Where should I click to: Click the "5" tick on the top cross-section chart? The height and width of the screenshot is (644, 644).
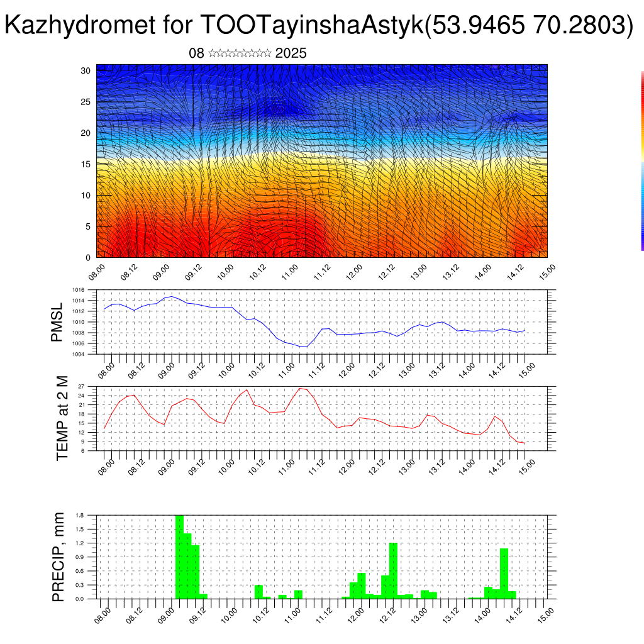point(88,226)
